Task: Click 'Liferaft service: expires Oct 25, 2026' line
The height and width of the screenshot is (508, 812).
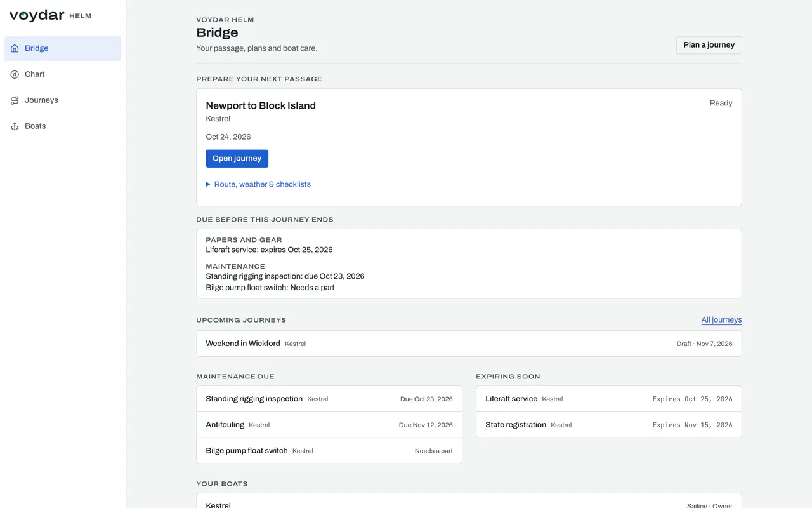Action: (269, 250)
